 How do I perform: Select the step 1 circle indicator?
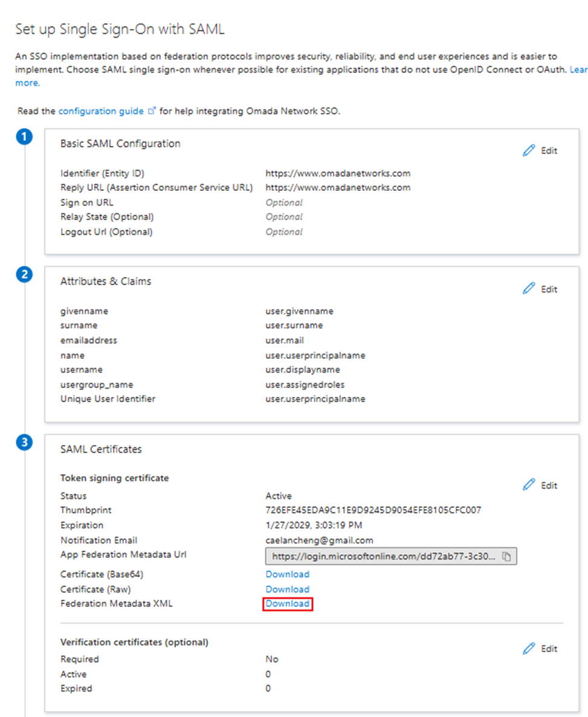[24, 137]
